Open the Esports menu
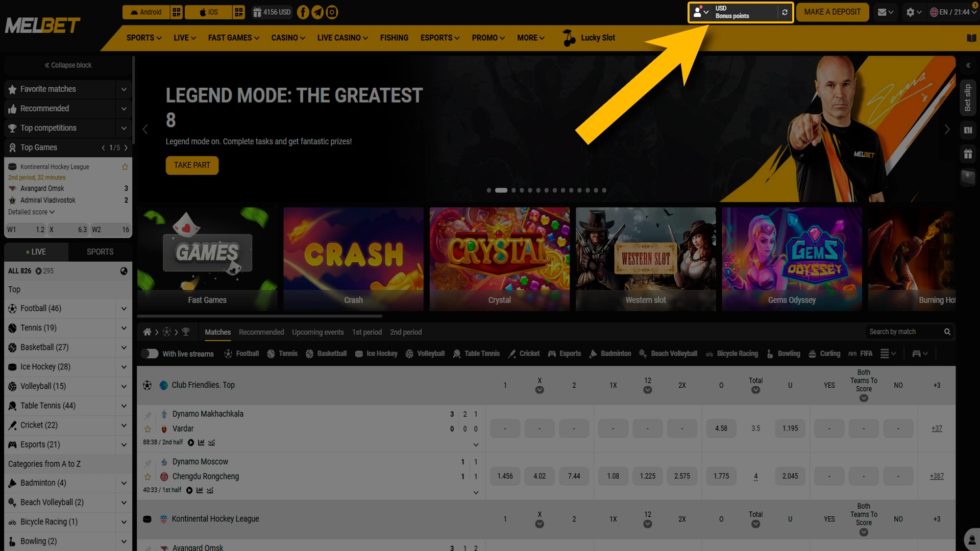The width and height of the screenshot is (980, 551). [440, 38]
